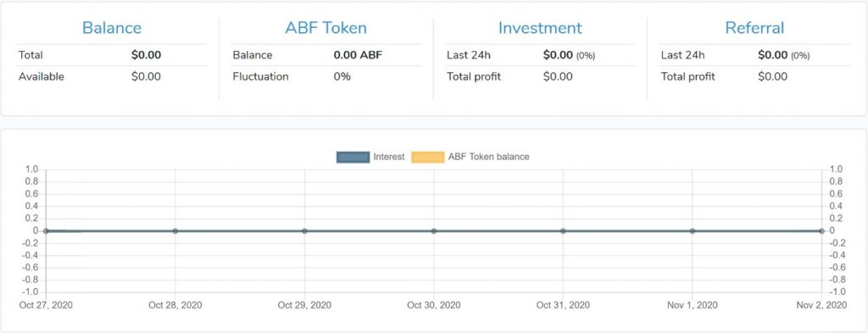Select the Oct 28, 2020 data point
Screen dimensions: 868x333
point(175,230)
